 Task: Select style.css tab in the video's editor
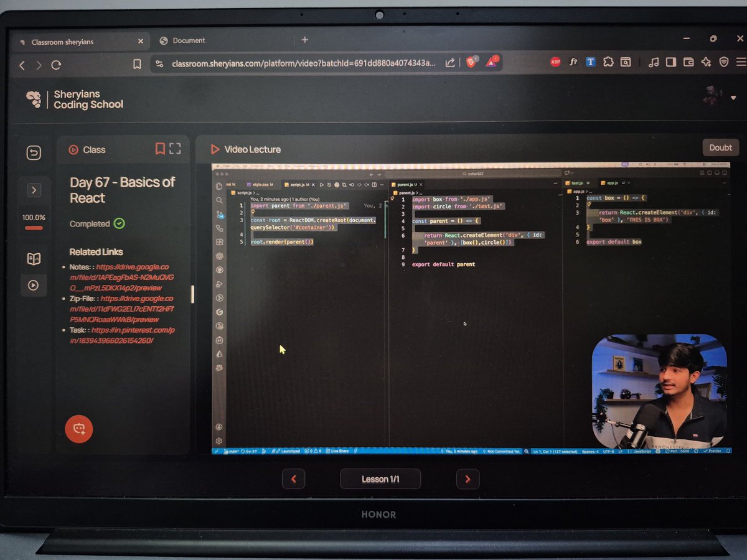pos(259,185)
